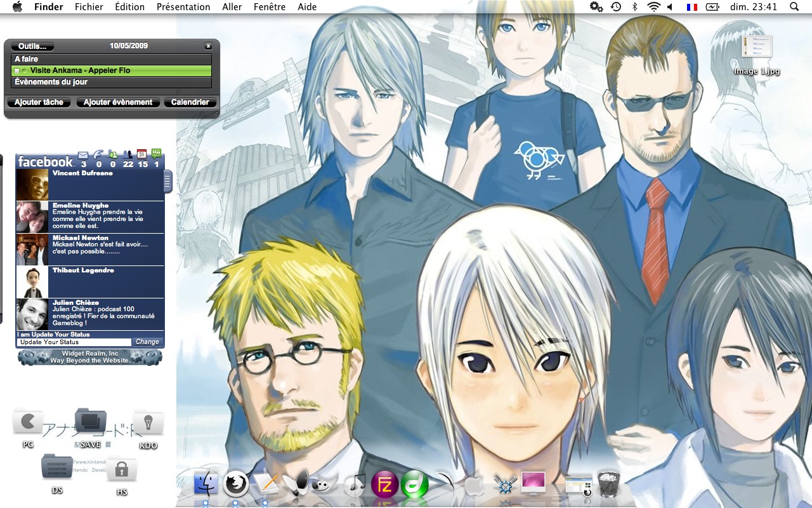Open the Calendrier button
This screenshot has height=508, width=812.
click(x=190, y=102)
